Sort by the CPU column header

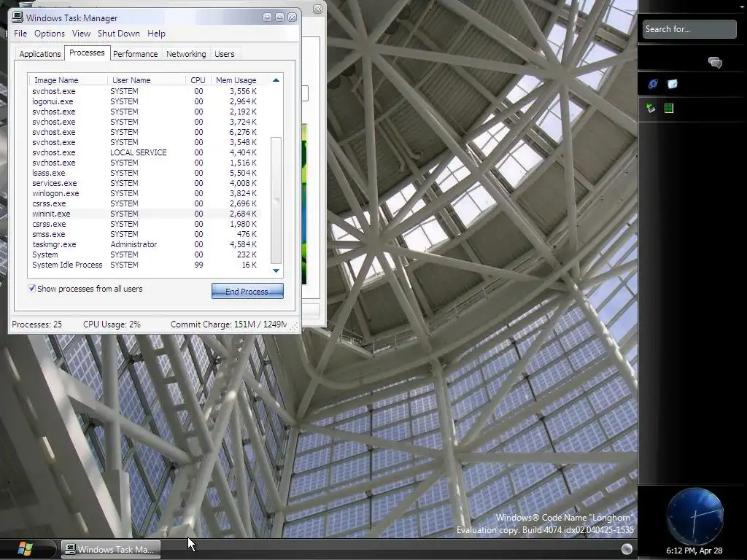point(198,80)
